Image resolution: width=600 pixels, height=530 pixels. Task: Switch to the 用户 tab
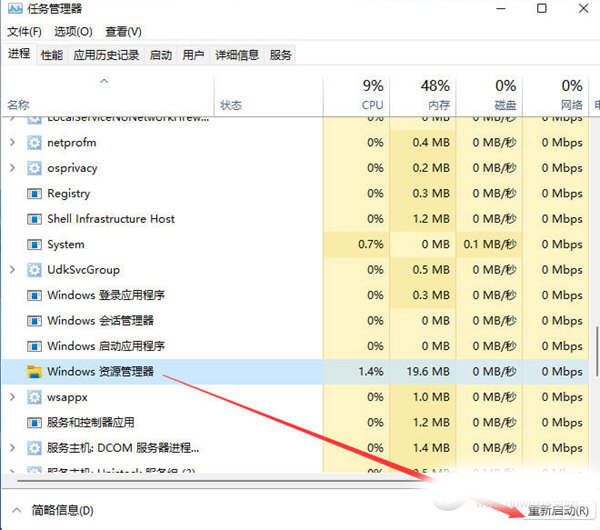tap(193, 55)
